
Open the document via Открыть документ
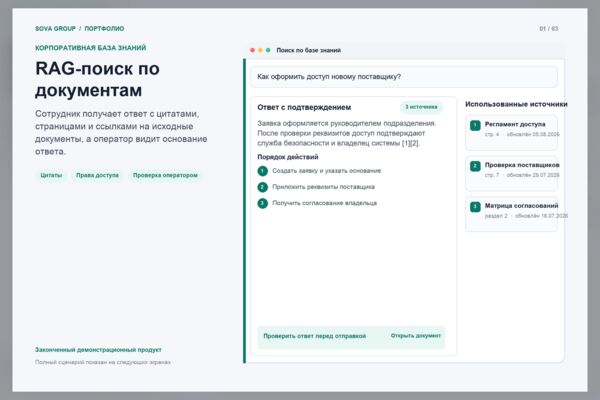pos(416,336)
